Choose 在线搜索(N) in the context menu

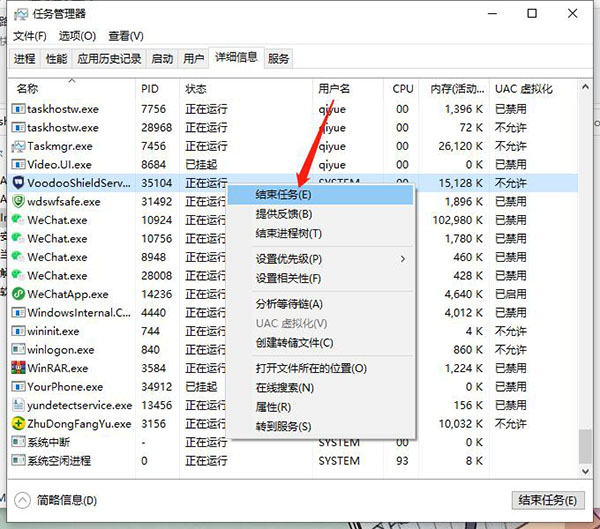[x=321, y=388]
